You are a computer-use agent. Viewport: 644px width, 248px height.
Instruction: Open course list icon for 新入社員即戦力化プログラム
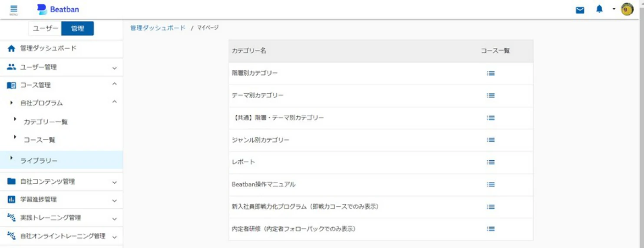491,207
